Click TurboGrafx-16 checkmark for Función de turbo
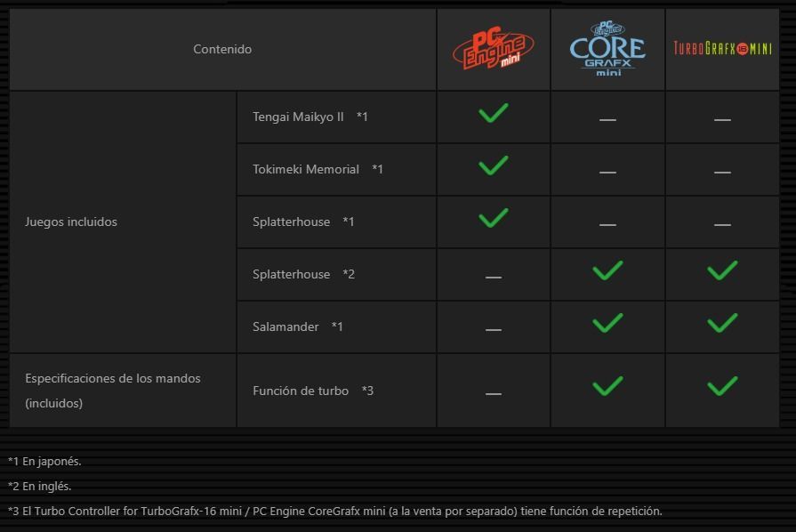 (x=722, y=387)
